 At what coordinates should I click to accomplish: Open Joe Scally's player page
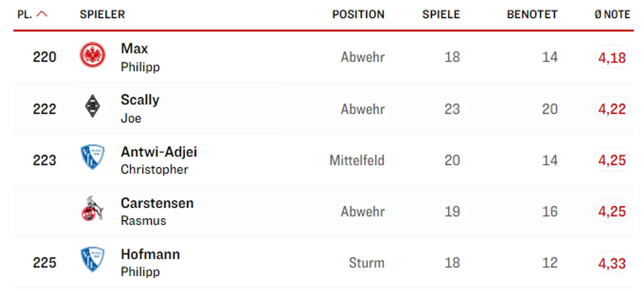(140, 109)
